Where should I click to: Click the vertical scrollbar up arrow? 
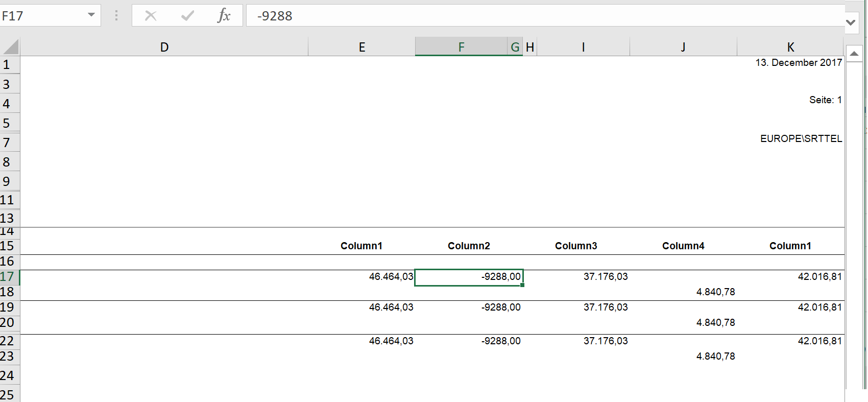pos(854,54)
